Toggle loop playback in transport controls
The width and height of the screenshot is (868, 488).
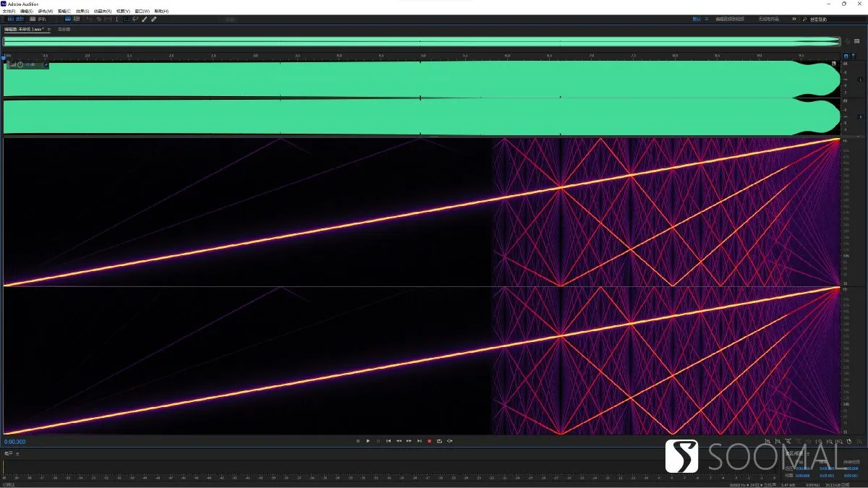pyautogui.click(x=440, y=441)
